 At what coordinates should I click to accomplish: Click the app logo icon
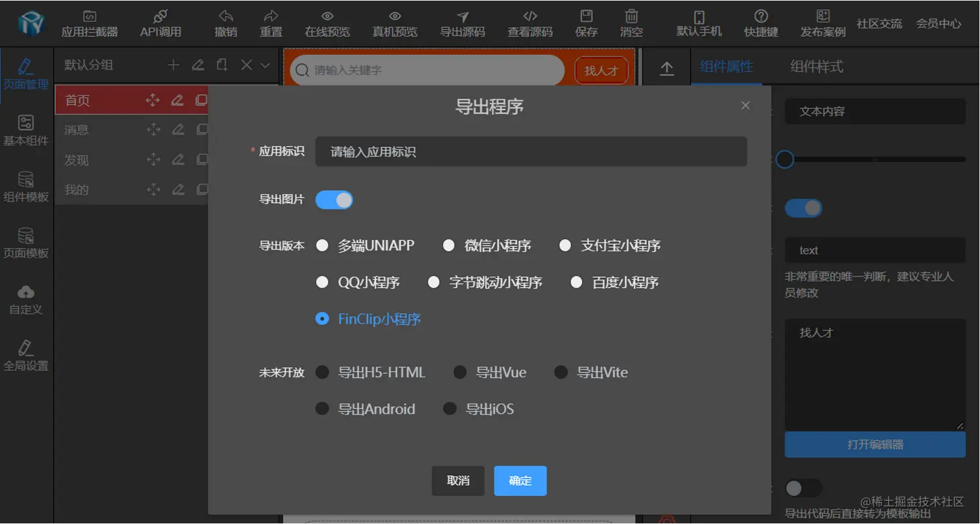click(x=30, y=24)
